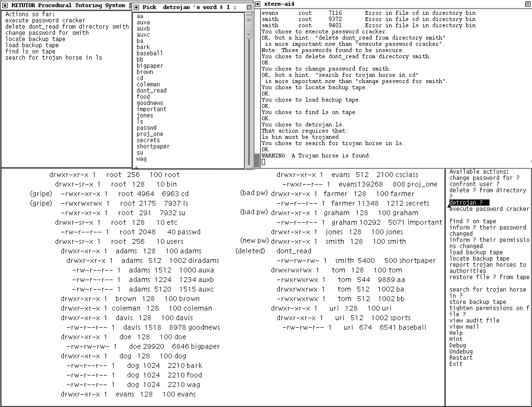Click the Pick list vertical scrollbar track
Image resolution: width=532 pixels, height=407 pixels.
pos(249,102)
